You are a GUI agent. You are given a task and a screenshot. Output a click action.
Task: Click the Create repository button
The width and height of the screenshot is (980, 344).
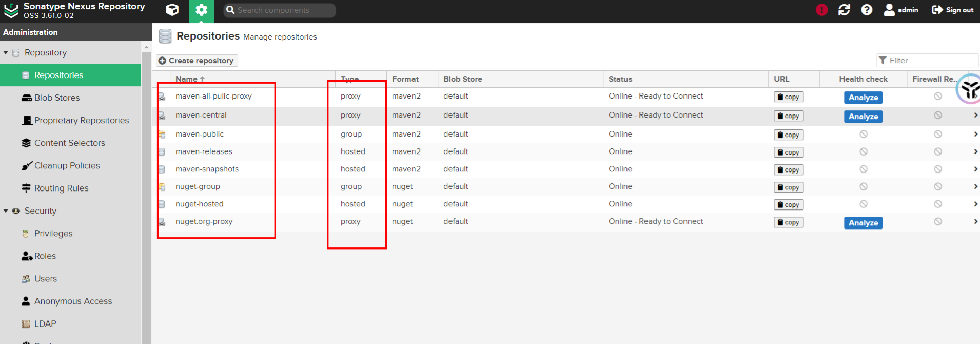click(197, 61)
